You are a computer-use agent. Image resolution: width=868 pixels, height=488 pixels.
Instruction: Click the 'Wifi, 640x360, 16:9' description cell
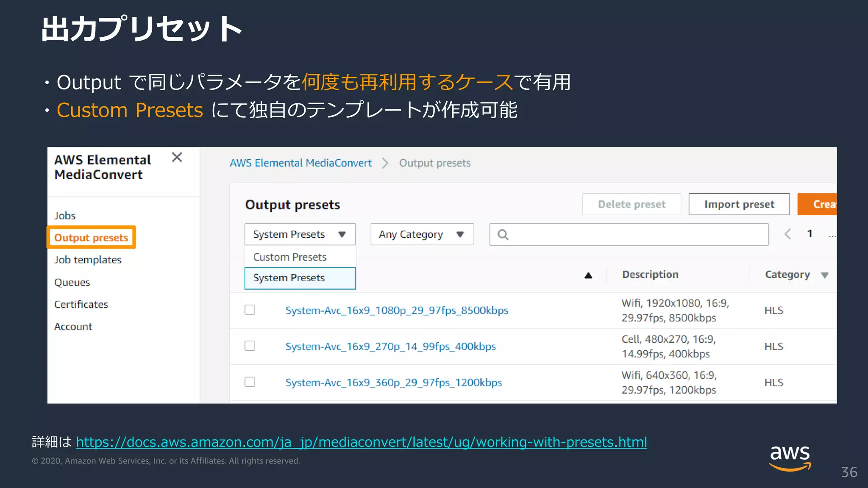[669, 383]
